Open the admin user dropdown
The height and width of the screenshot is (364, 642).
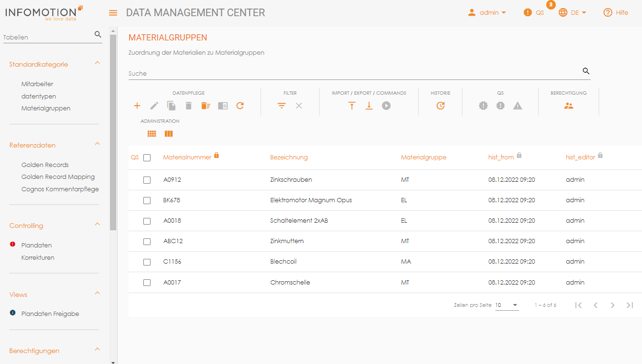tap(487, 13)
